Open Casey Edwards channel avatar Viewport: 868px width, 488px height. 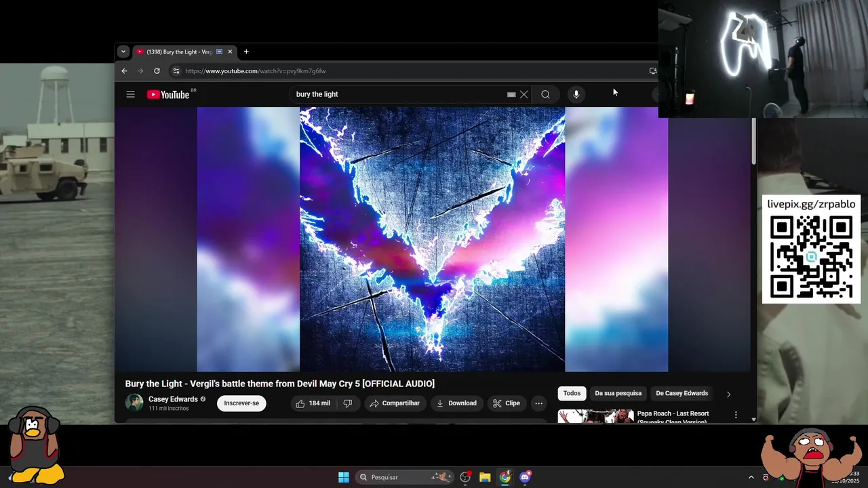134,403
